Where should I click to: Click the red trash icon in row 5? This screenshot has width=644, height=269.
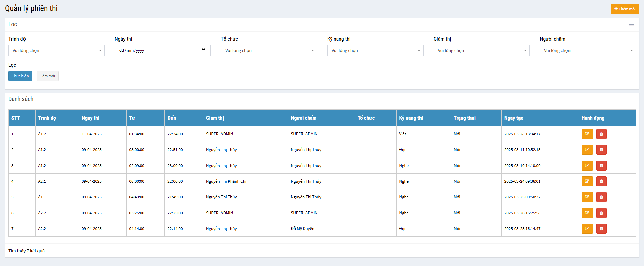tap(601, 197)
